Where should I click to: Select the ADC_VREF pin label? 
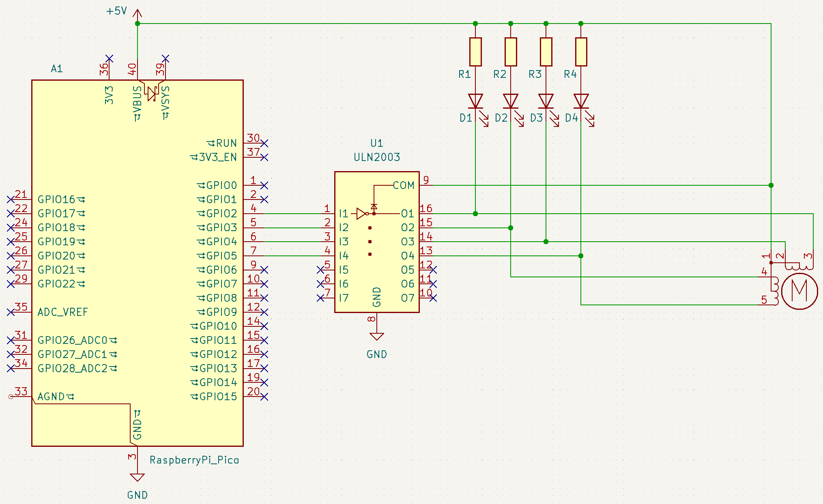tap(63, 312)
